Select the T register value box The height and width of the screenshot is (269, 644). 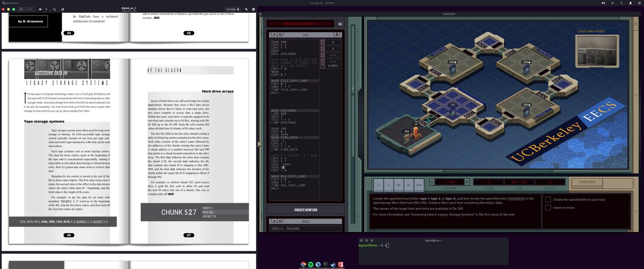[333, 48]
